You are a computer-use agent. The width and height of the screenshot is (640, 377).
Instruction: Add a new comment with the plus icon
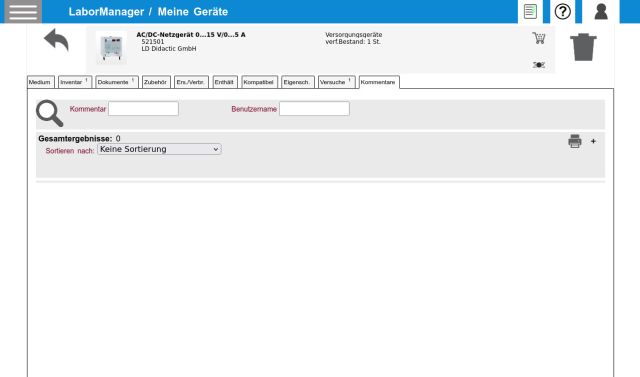(x=593, y=141)
